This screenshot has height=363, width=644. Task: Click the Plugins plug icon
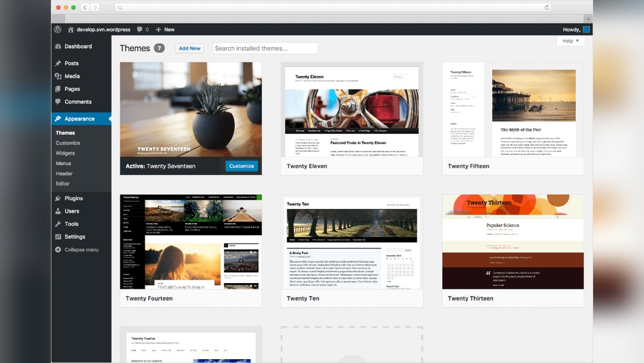[x=58, y=198]
